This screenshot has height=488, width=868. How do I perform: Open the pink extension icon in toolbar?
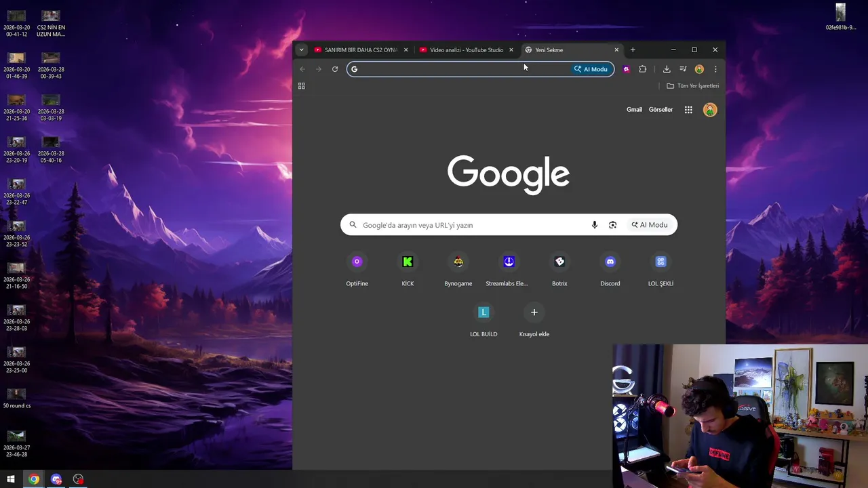[x=627, y=69]
